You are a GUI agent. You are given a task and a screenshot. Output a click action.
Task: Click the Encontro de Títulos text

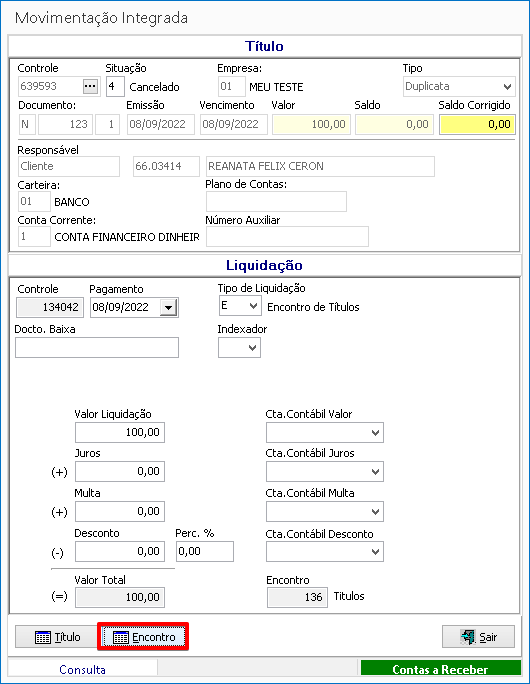click(x=313, y=307)
